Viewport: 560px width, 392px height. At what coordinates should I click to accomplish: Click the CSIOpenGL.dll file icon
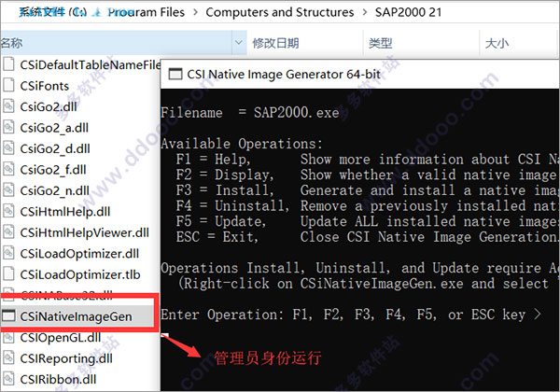click(x=8, y=337)
